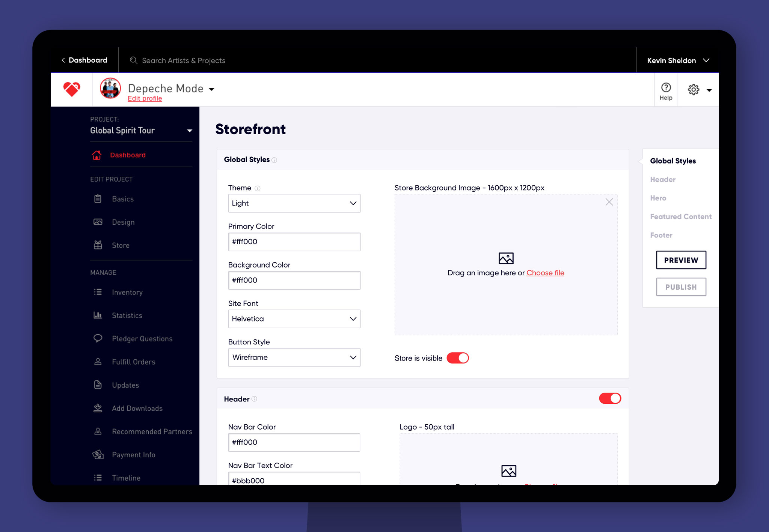Click the Statistics manage icon
The image size is (769, 532).
point(98,315)
